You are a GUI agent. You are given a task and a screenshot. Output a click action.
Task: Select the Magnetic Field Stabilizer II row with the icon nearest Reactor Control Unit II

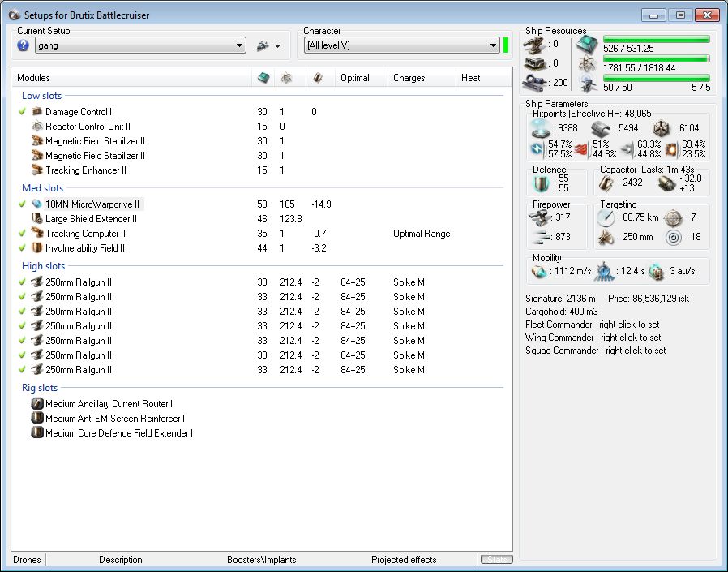(260, 141)
